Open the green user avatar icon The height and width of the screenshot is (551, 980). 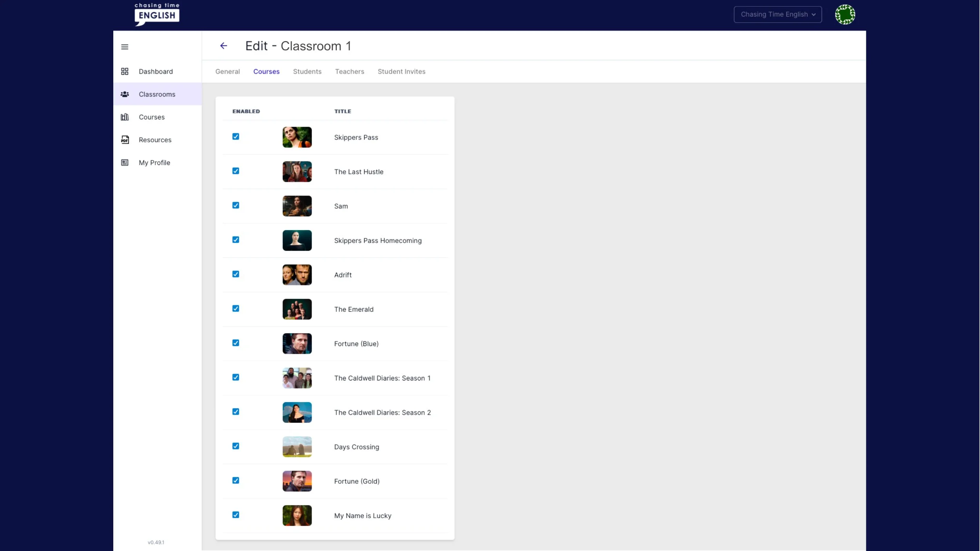coord(845,14)
